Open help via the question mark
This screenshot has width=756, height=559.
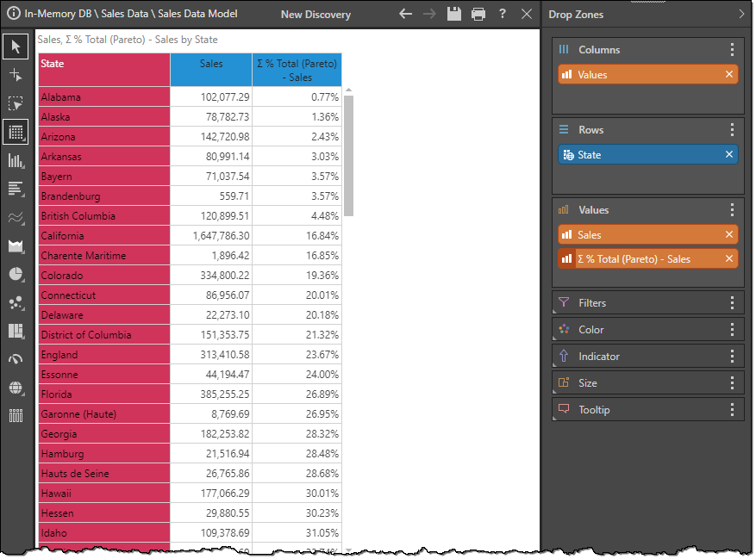(x=503, y=15)
